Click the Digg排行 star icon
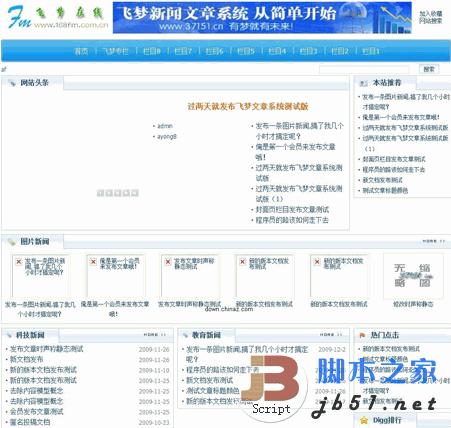This screenshot has height=428, width=451. pos(364,420)
